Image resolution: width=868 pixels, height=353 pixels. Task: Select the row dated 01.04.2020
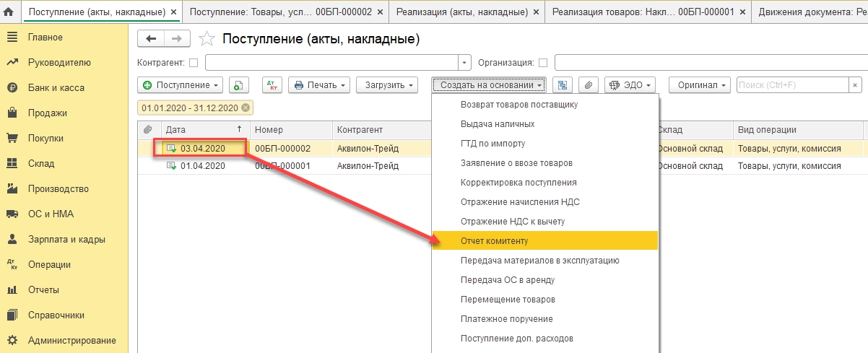tap(503, 166)
